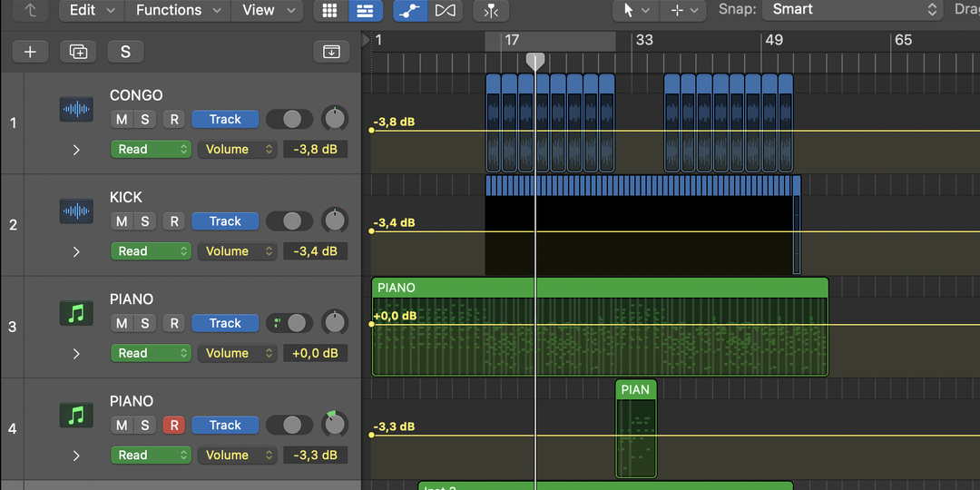Click the KICK volume slider
This screenshot has height=490, width=980.
click(x=289, y=221)
